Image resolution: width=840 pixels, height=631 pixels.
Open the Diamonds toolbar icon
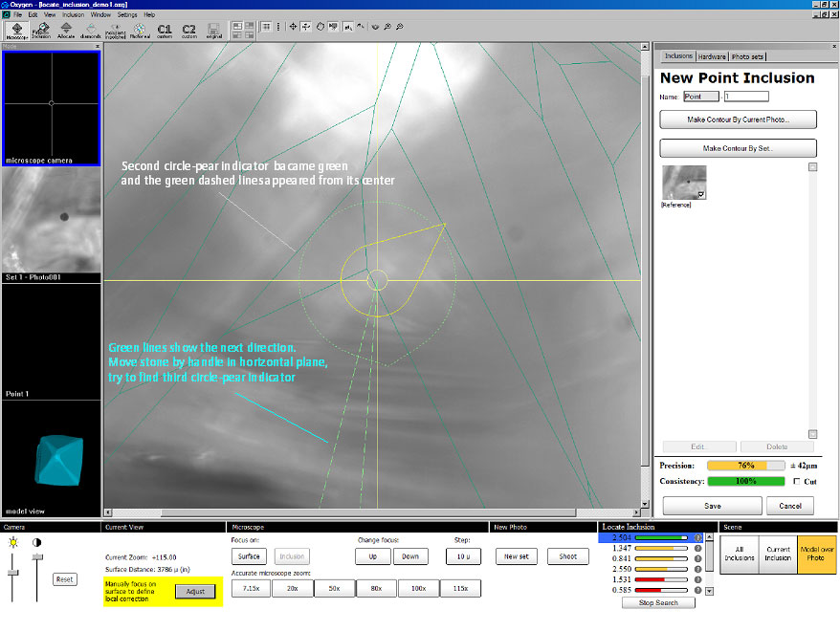(x=91, y=30)
